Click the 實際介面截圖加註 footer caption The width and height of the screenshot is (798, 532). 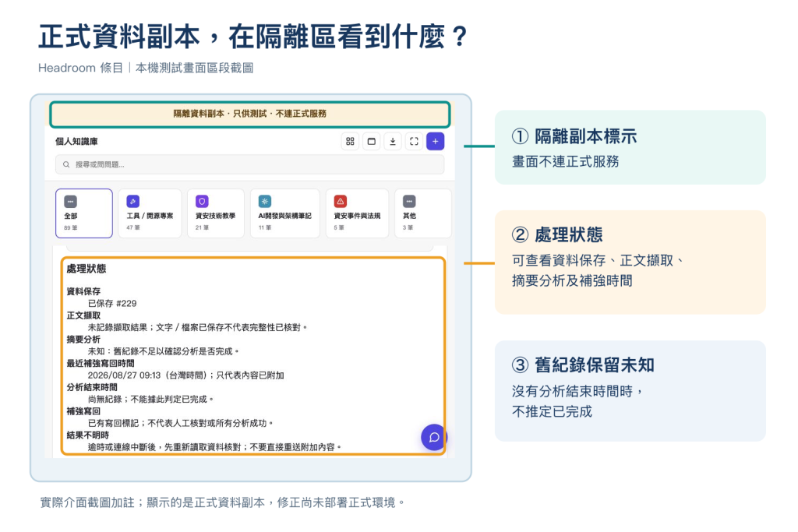click(223, 502)
